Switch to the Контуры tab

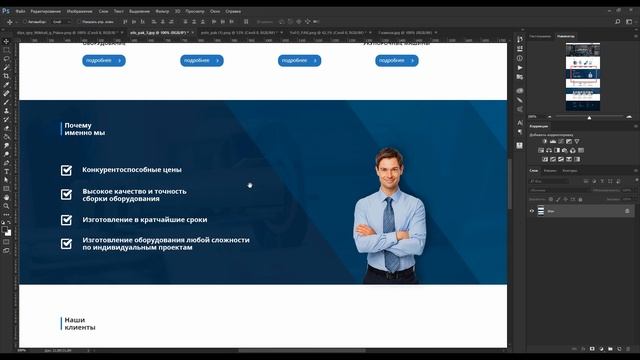click(570, 171)
